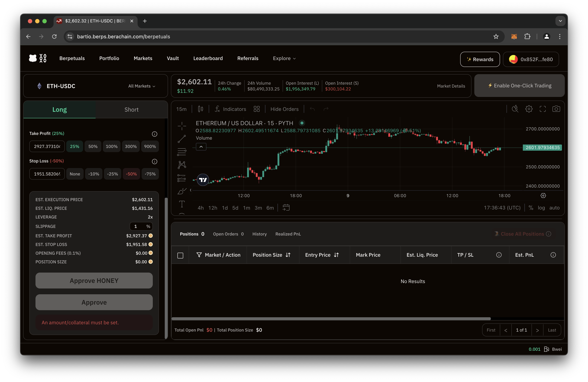
Task: Switch to the Short tab
Action: pyautogui.click(x=131, y=110)
